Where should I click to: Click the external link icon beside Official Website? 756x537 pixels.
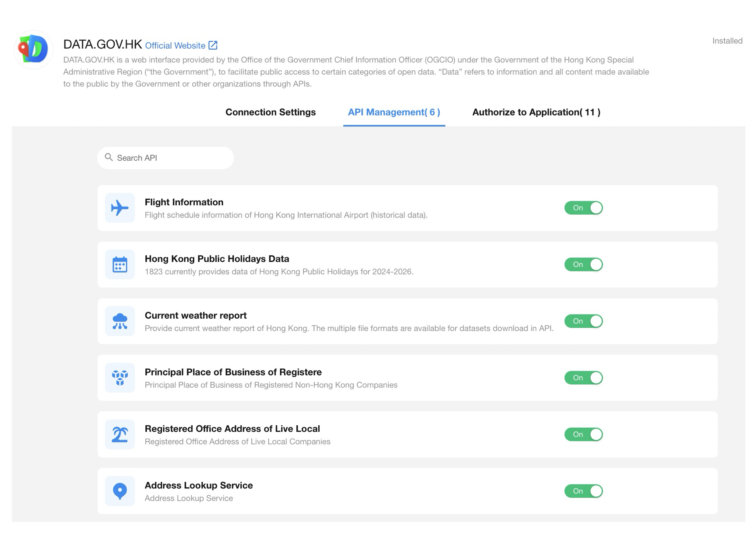point(213,45)
